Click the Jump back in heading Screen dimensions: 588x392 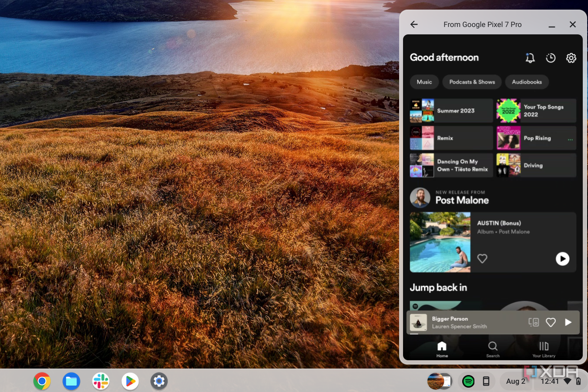pos(438,288)
